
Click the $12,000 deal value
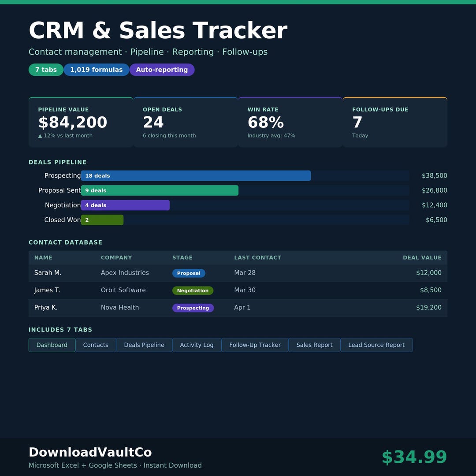tap(429, 273)
